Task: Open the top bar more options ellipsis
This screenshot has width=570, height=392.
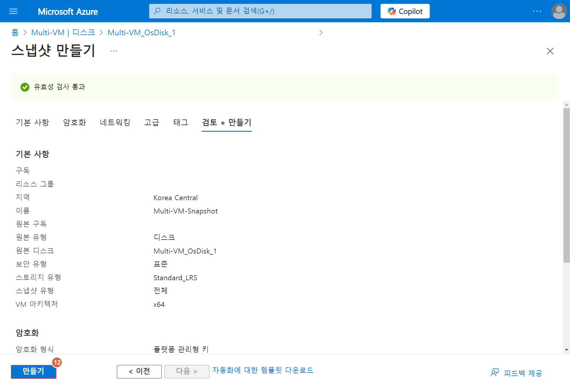Action: click(x=537, y=11)
